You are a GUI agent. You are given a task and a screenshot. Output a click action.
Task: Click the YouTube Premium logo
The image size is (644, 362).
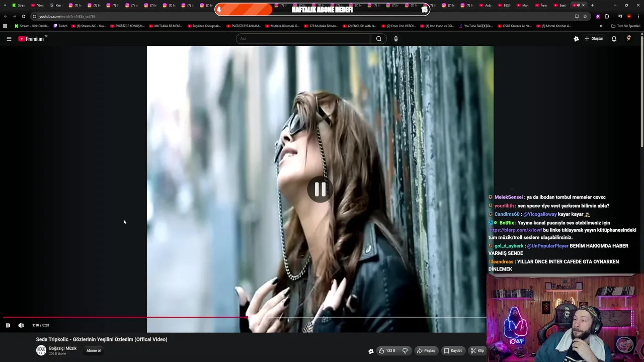[x=33, y=39]
